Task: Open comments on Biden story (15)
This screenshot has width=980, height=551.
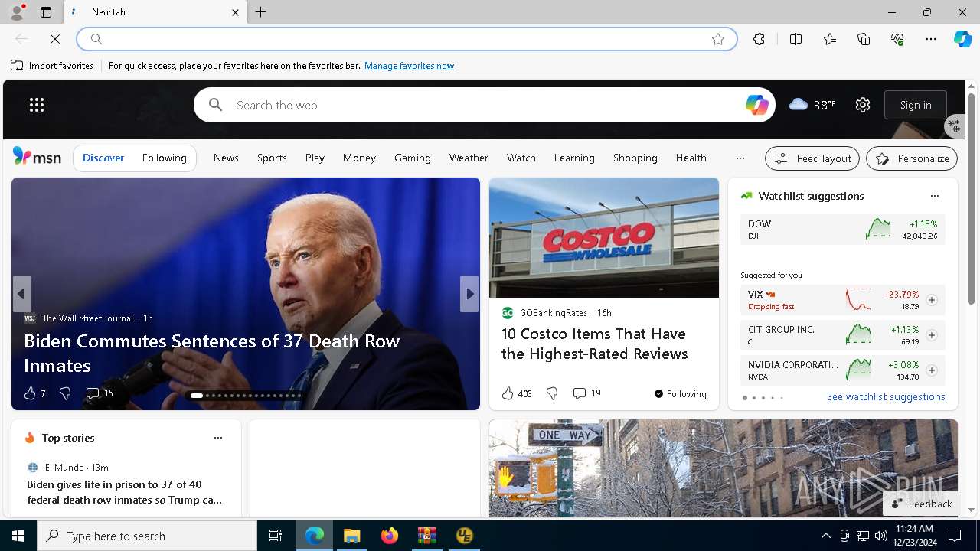Action: coord(100,393)
